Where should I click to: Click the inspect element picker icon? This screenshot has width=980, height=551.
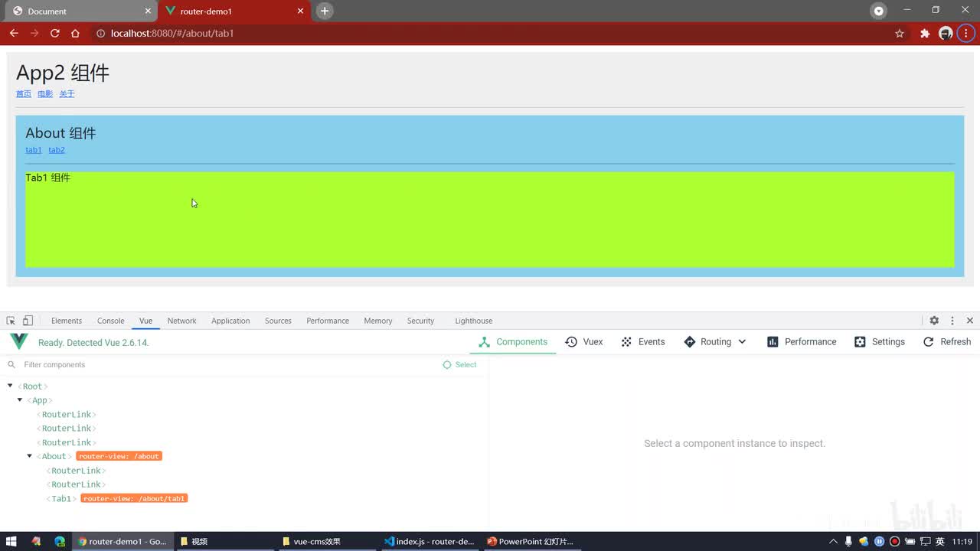[x=11, y=321]
